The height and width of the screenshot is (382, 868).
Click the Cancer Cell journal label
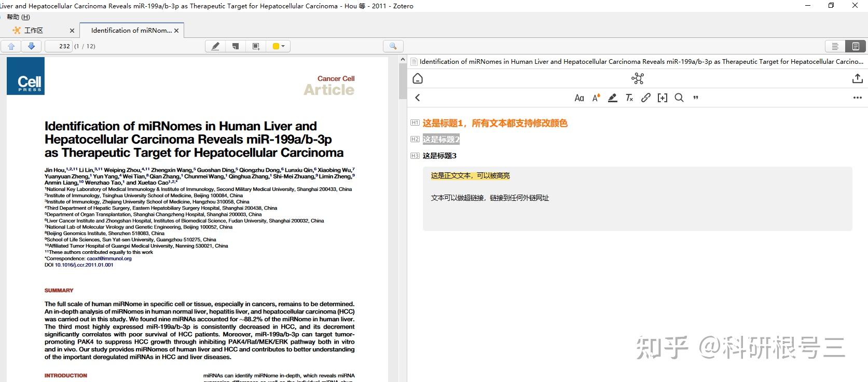click(336, 79)
